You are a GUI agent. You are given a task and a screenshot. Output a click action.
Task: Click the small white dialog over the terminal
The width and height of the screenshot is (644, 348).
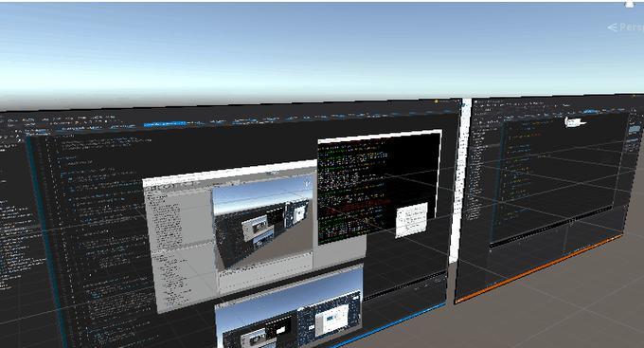tap(411, 220)
